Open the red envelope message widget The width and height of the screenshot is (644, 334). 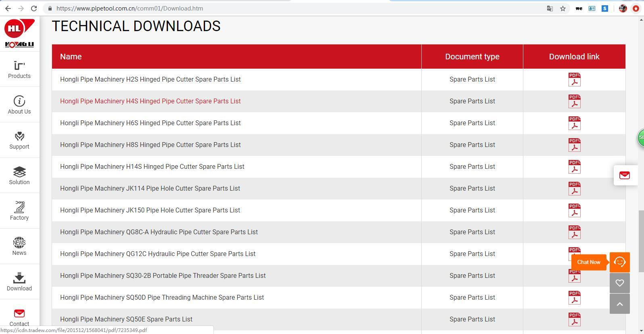pyautogui.click(x=625, y=175)
